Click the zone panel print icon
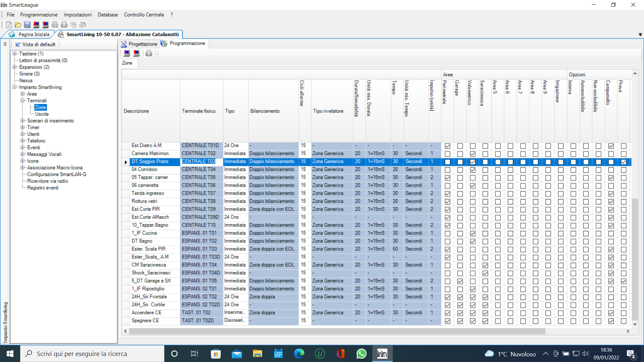Screen dimensions: 644x362 click(x=149, y=53)
